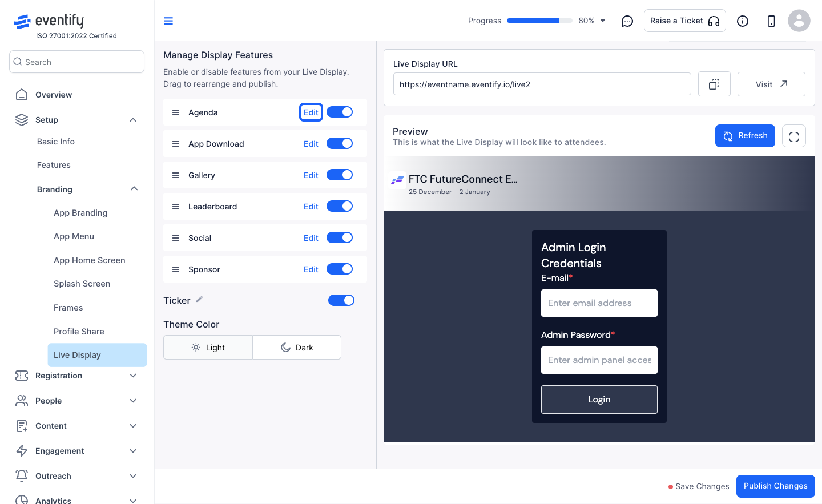Toggle the Sponsor feature switch

coord(340,269)
